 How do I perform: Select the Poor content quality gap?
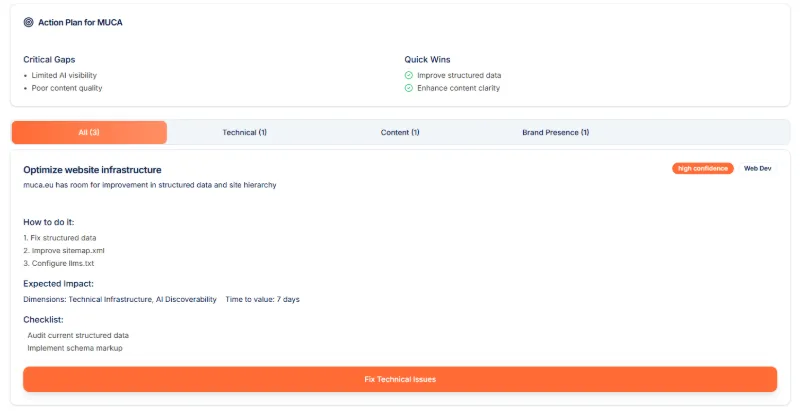click(66, 88)
